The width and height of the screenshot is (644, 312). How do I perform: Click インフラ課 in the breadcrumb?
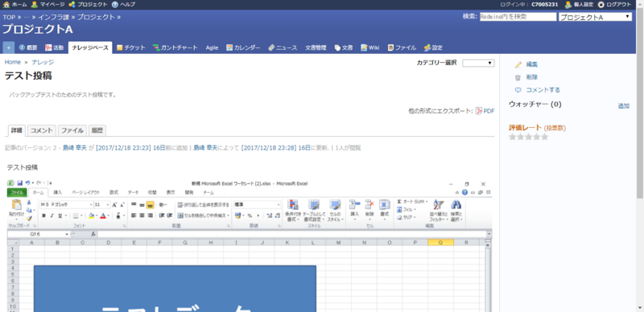point(54,17)
